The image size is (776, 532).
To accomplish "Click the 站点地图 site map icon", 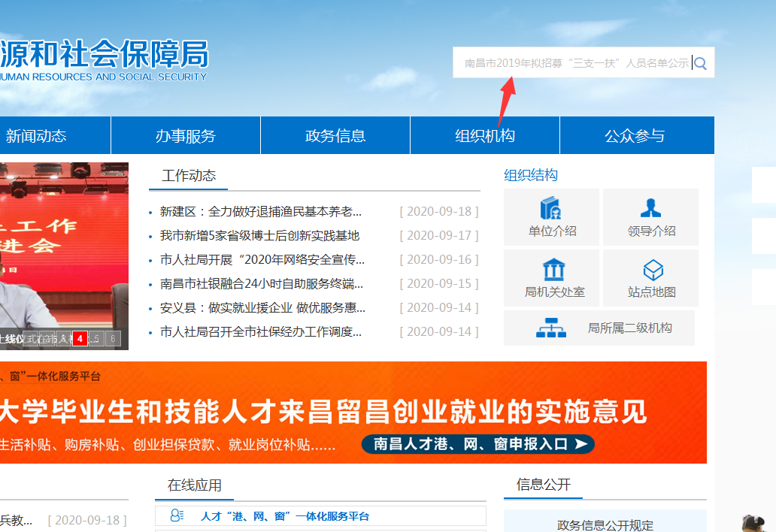I will tap(650, 268).
